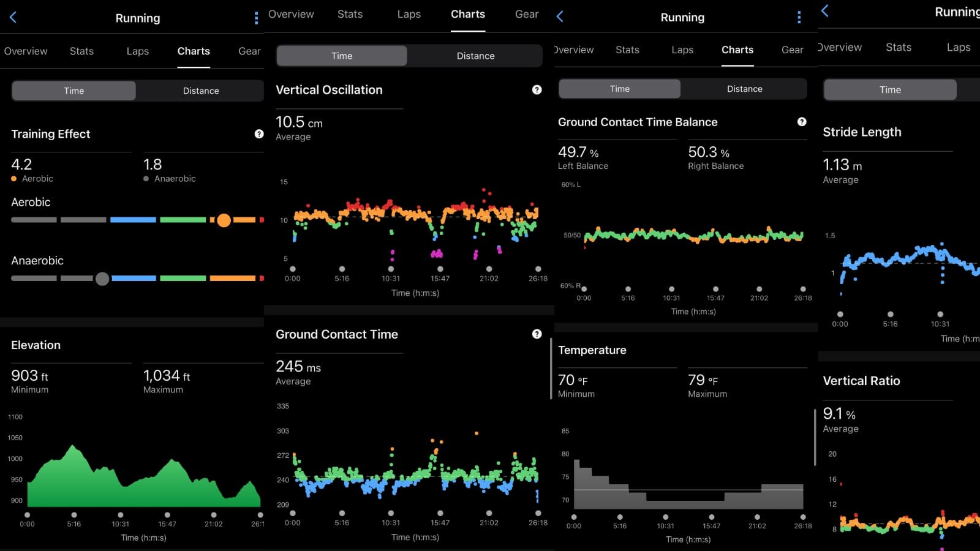
Task: Switch to Distance above Training Effect
Action: [x=200, y=91]
